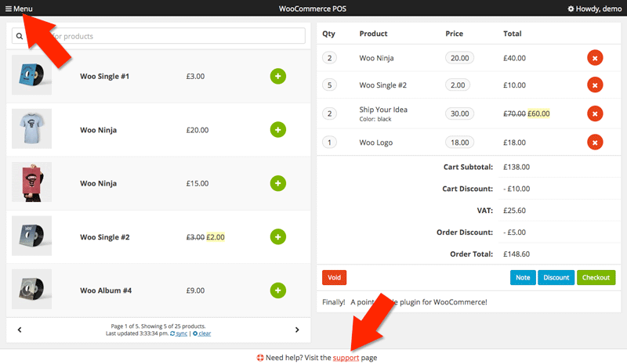The height and width of the screenshot is (364, 627).
Task: Remove Ship Your Idea from cart
Action: point(595,114)
